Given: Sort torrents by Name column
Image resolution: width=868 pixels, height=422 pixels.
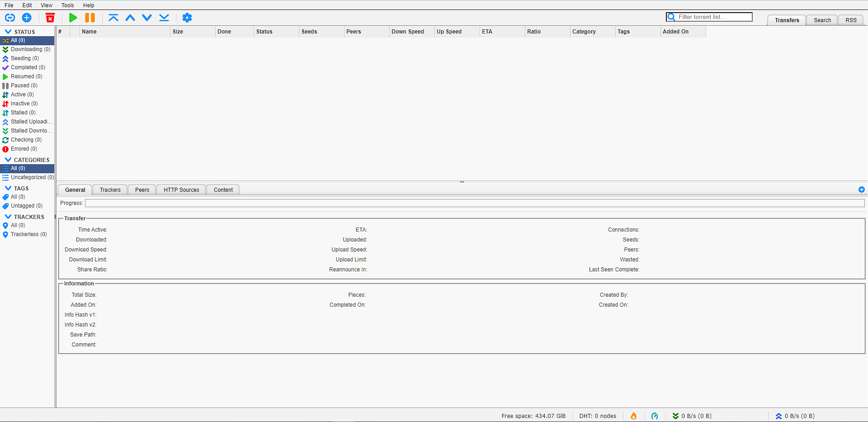Looking at the screenshot, I should [x=125, y=32].
